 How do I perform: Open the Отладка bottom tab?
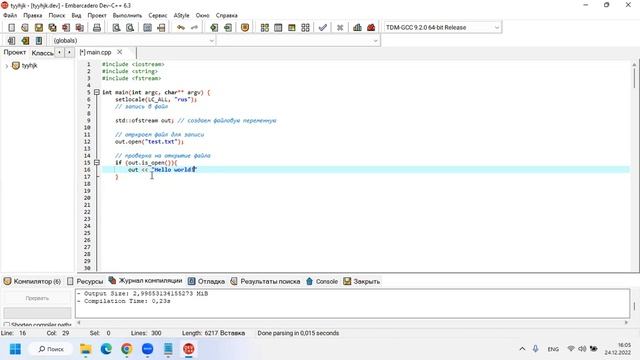tap(207, 281)
